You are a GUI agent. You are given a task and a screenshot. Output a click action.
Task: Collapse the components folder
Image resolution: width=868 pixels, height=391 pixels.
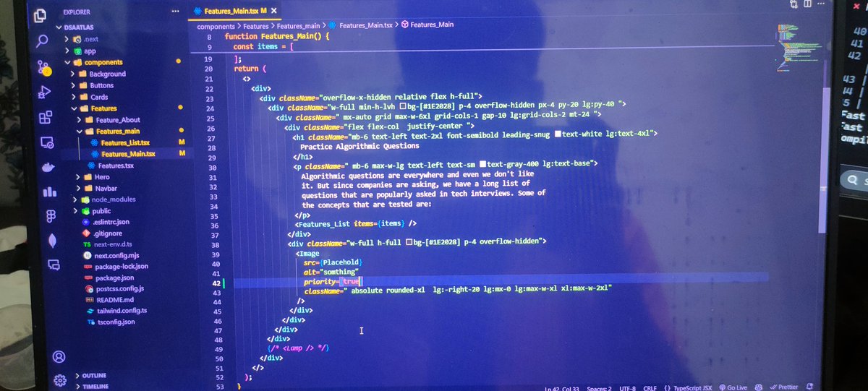(69, 62)
